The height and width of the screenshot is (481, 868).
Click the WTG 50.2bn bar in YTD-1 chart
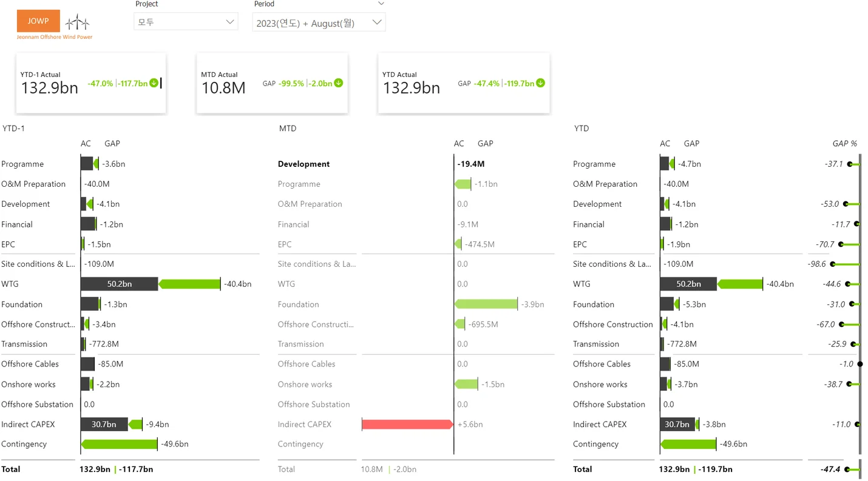[x=120, y=284]
